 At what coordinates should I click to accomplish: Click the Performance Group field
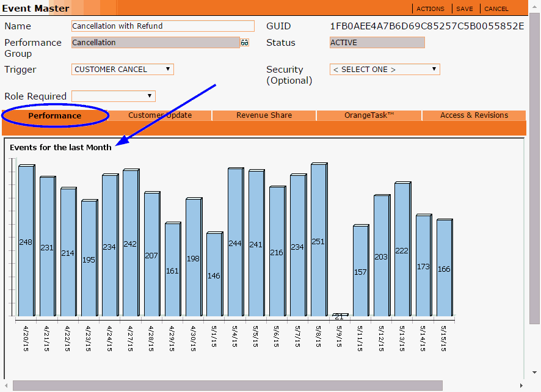click(155, 43)
